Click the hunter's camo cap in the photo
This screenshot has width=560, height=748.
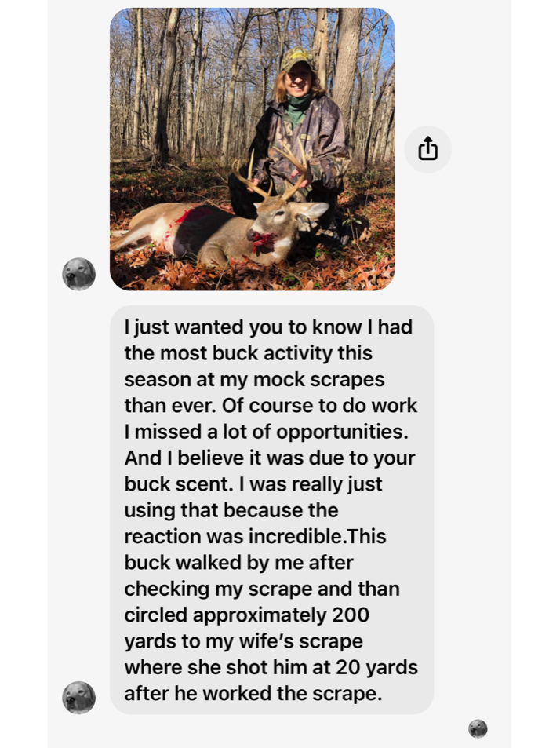point(296,57)
